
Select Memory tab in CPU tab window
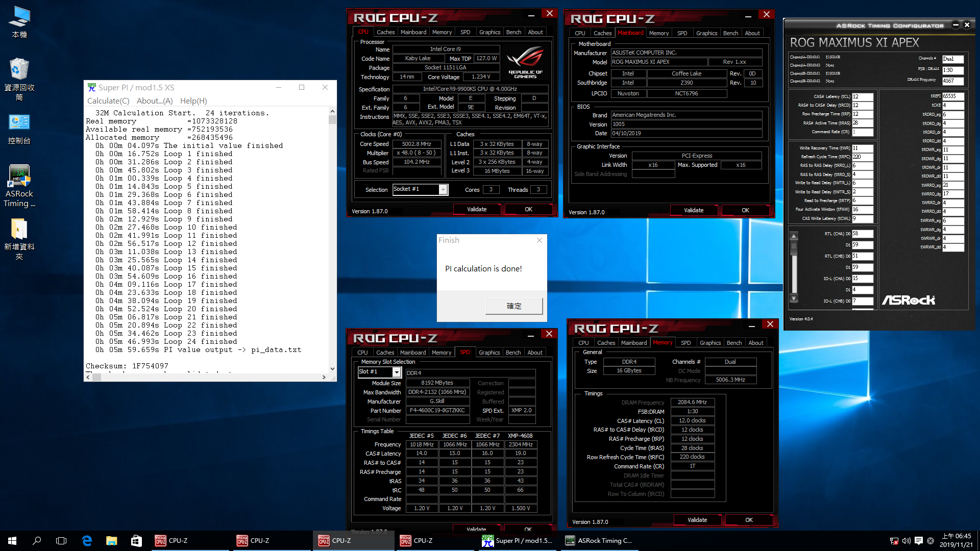click(x=442, y=32)
